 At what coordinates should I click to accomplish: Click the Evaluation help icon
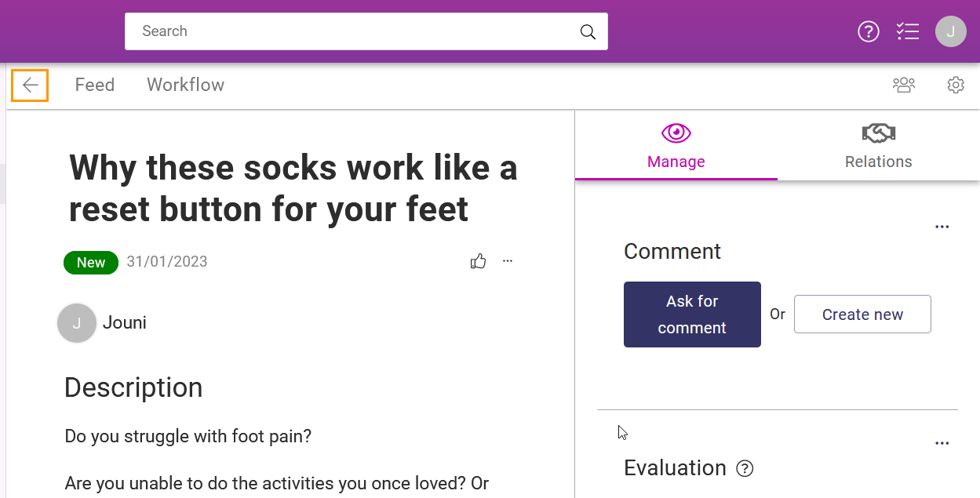(745, 469)
